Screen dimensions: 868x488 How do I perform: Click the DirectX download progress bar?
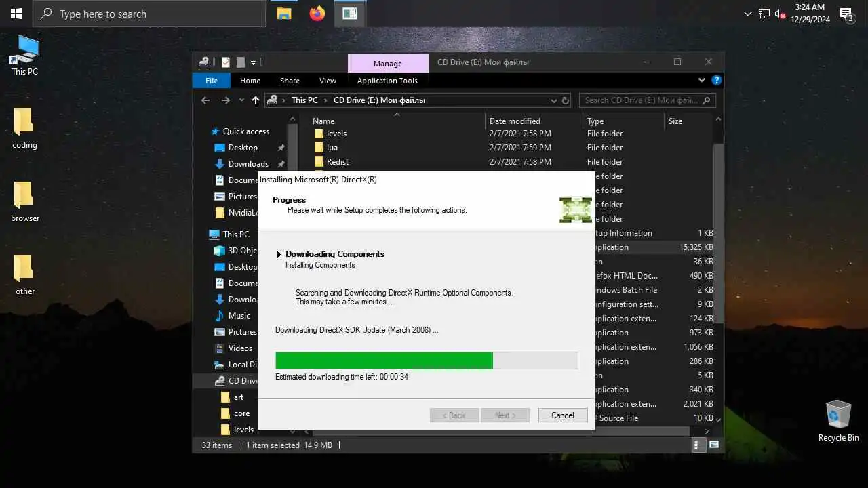(427, 361)
